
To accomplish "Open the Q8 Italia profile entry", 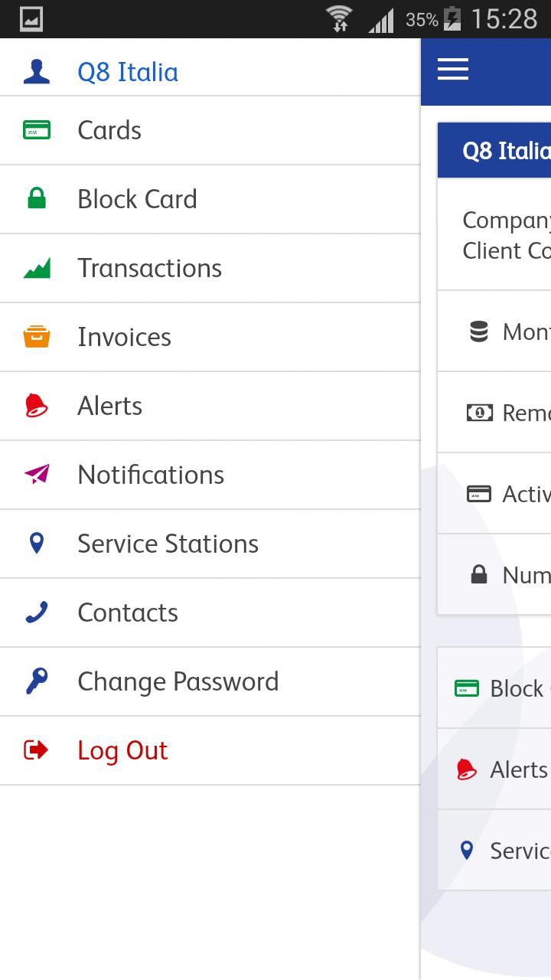I will click(128, 72).
